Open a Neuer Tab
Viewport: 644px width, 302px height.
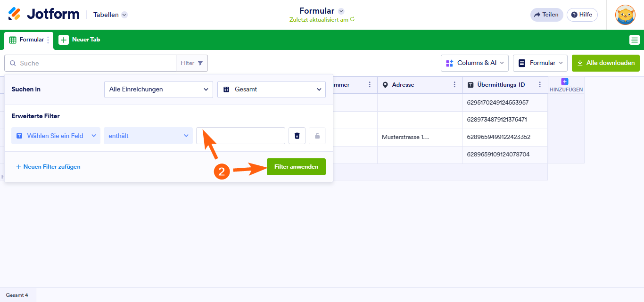pyautogui.click(x=80, y=40)
